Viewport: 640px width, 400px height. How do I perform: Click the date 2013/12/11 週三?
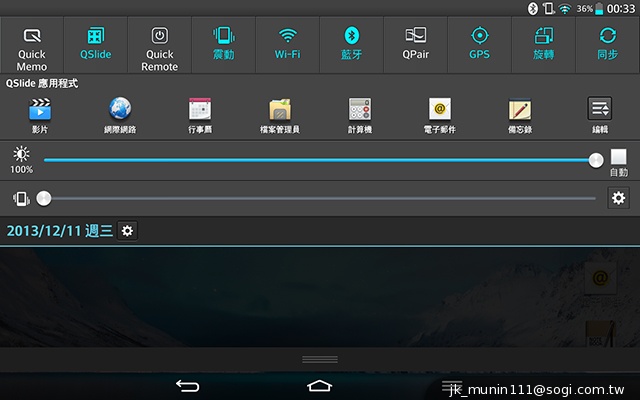pos(60,231)
